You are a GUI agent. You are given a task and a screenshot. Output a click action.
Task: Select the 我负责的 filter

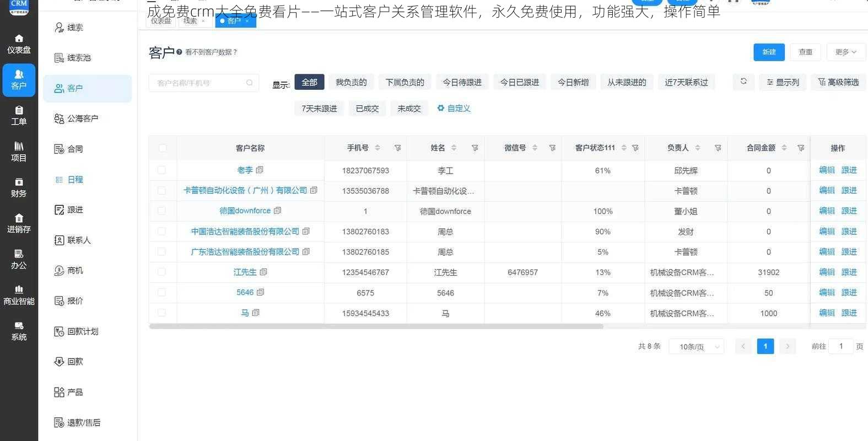pyautogui.click(x=351, y=82)
